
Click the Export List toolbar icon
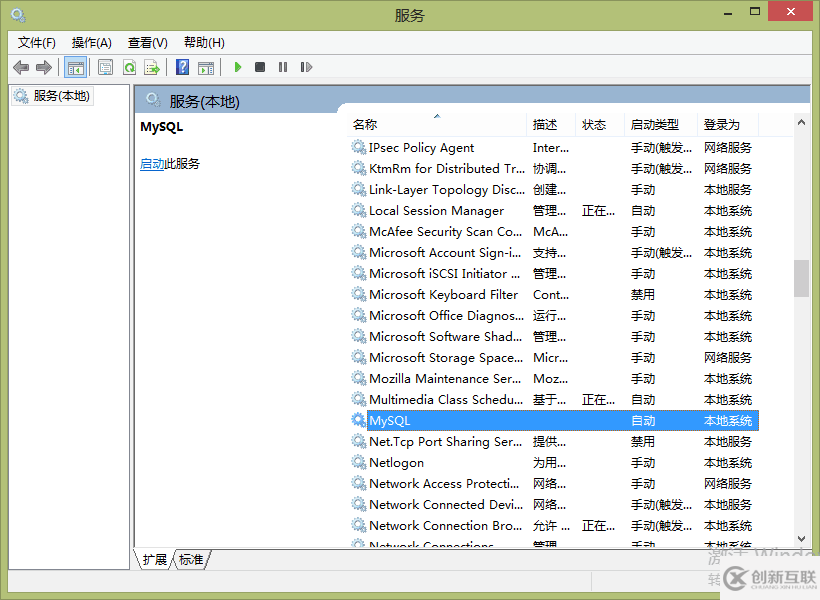(x=152, y=67)
